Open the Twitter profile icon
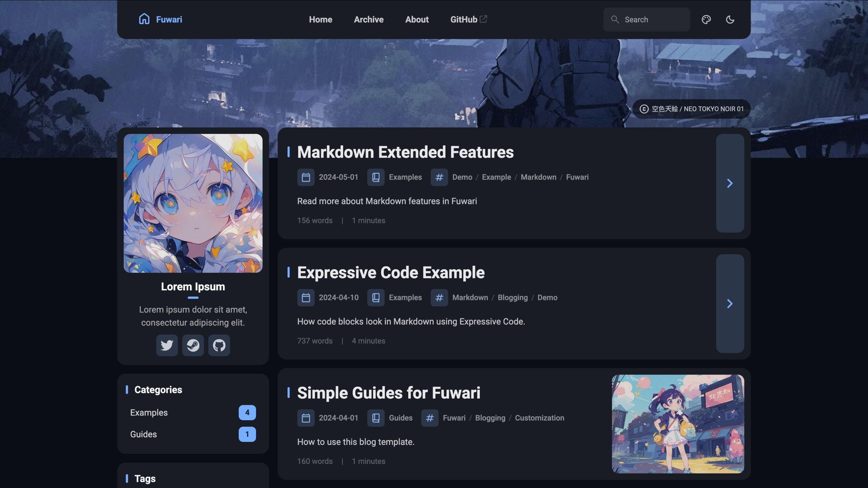868x488 pixels. (167, 345)
